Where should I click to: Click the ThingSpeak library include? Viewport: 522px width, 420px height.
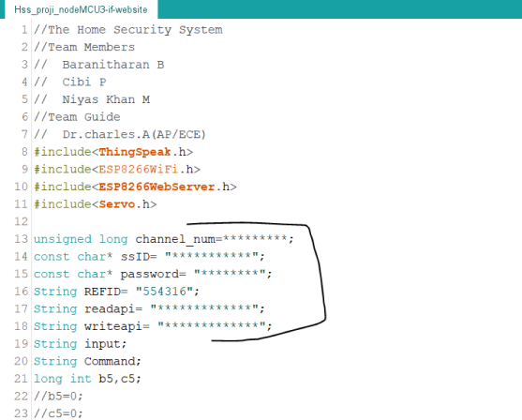[x=113, y=152]
